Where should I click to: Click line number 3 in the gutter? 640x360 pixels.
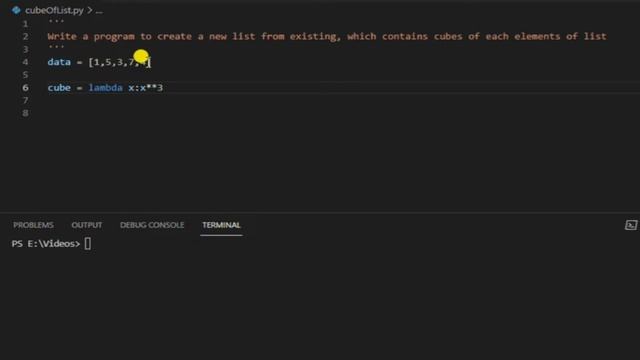(x=25, y=49)
